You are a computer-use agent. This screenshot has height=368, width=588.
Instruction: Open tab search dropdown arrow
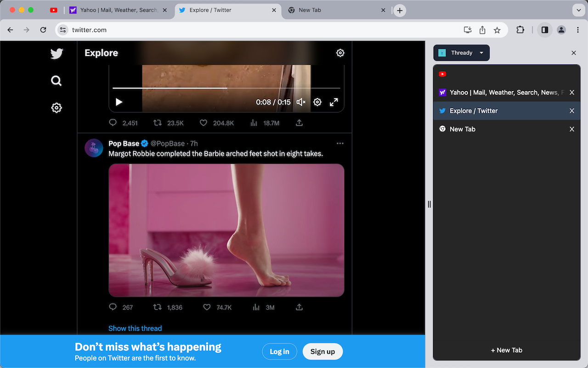click(578, 10)
